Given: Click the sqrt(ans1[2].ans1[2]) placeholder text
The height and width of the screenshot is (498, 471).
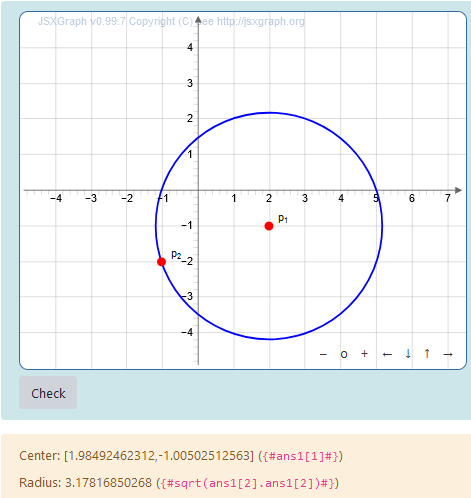Looking at the screenshot, I should pos(248,483).
